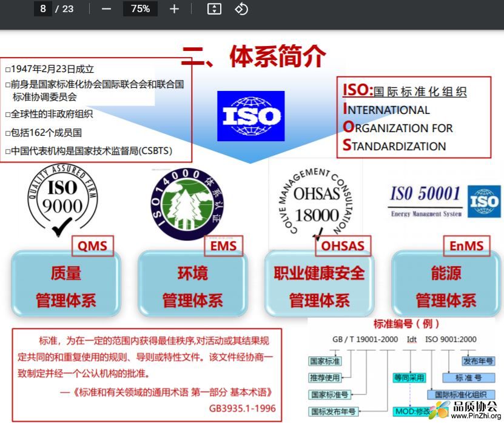Click the word STANDARDIZATION

point(394,145)
